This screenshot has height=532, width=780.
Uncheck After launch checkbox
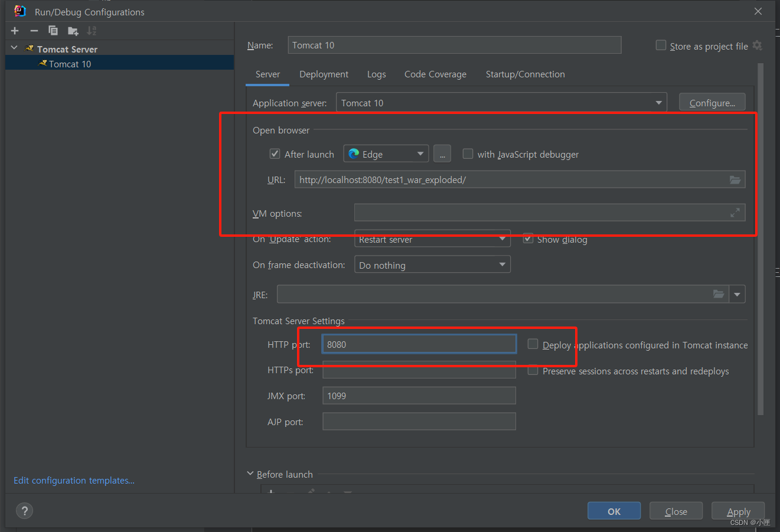click(275, 154)
